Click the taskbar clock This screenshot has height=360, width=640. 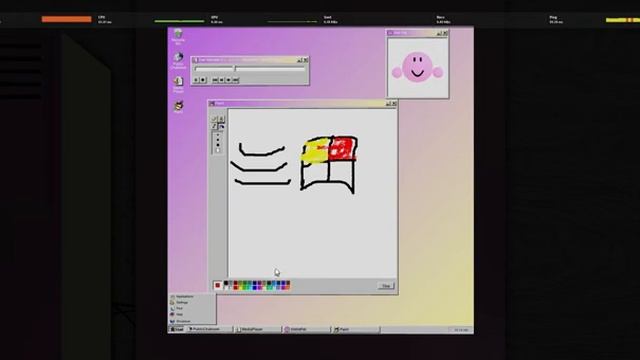coord(461,329)
